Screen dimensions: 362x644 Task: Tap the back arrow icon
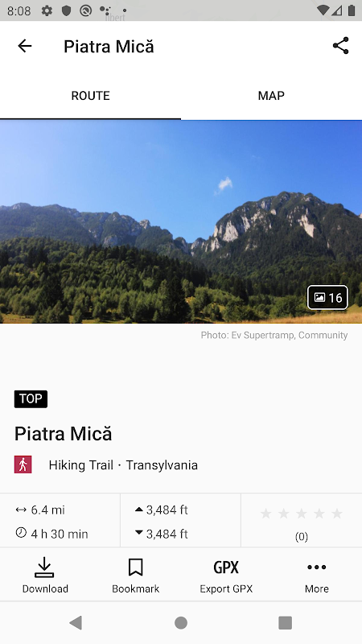[x=25, y=46]
